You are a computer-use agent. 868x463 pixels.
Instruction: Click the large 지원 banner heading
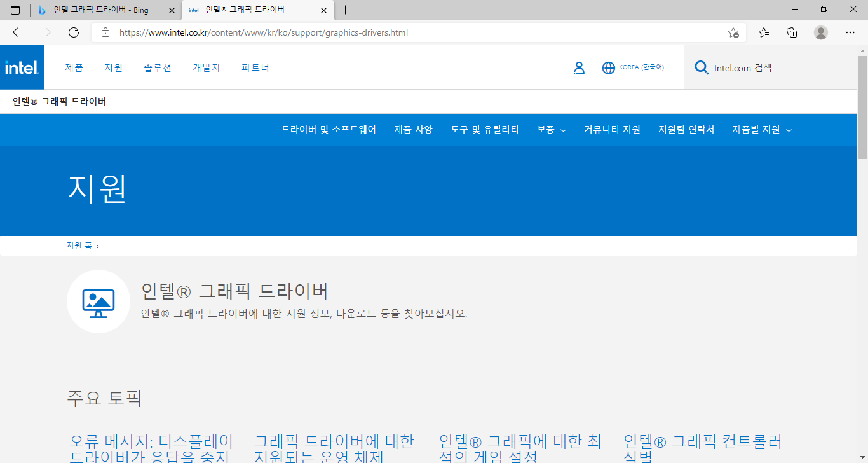pyautogui.click(x=97, y=188)
